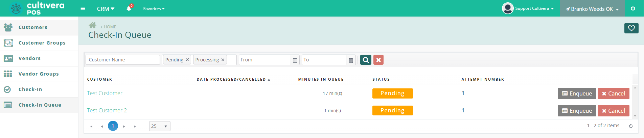This screenshot has height=138, width=644.
Task: Click the Pending status of Test Customer 2
Action: click(392, 111)
